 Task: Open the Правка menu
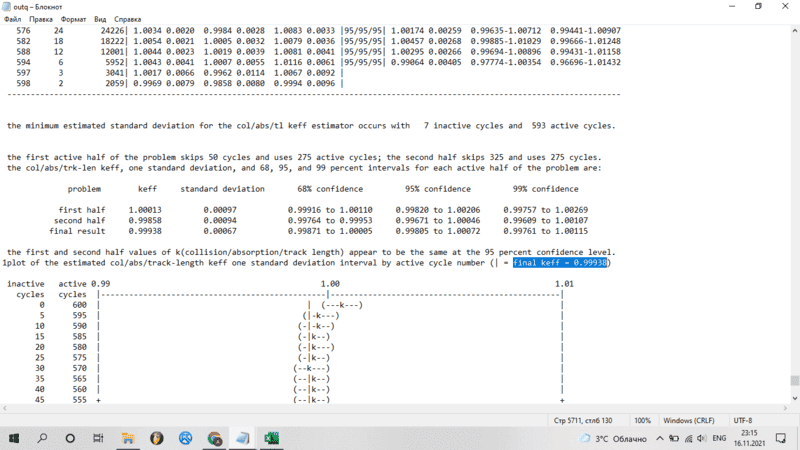point(41,19)
